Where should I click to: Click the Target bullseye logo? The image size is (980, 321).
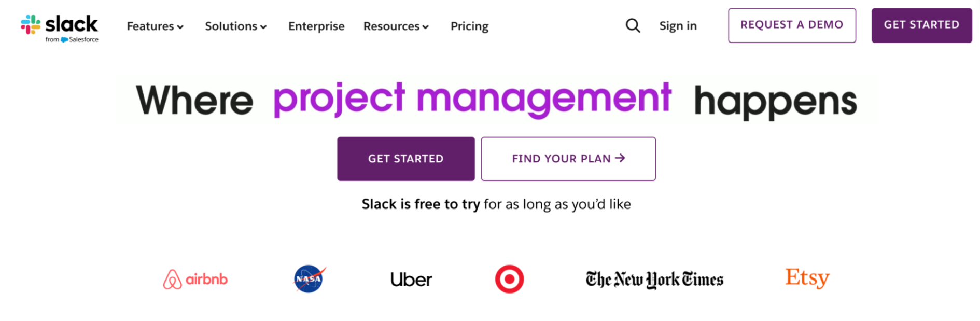[509, 280]
